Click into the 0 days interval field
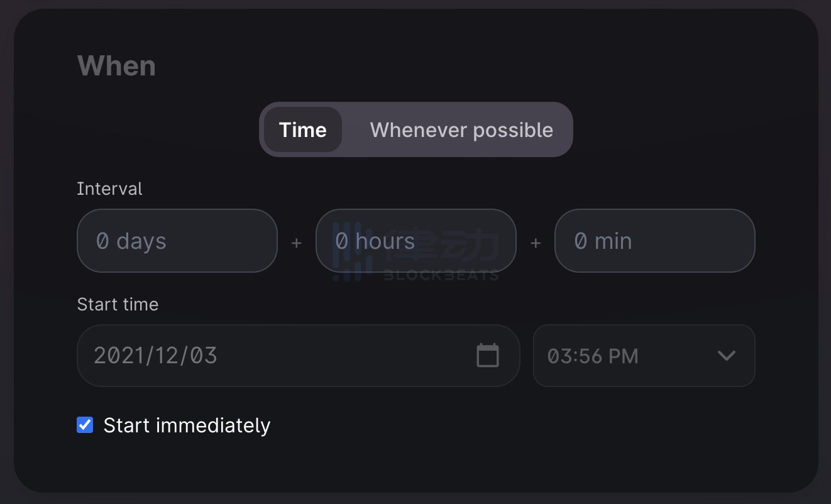Image resolution: width=831 pixels, height=504 pixels. click(x=177, y=241)
